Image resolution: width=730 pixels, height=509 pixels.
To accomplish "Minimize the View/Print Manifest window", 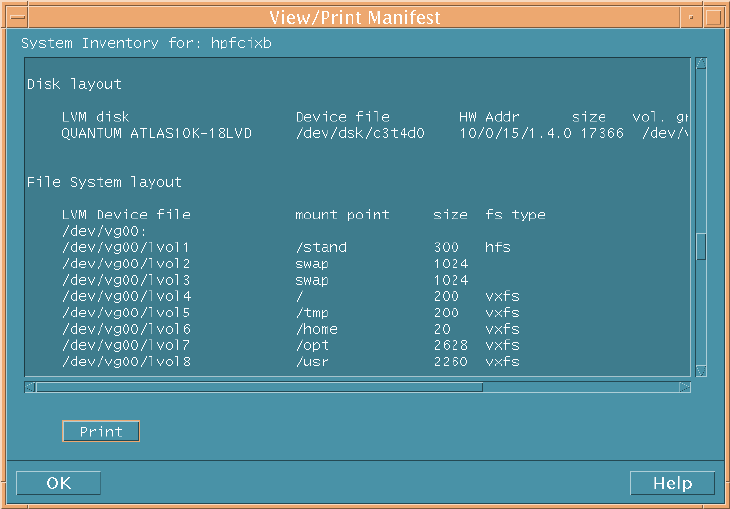I will (691, 17).
